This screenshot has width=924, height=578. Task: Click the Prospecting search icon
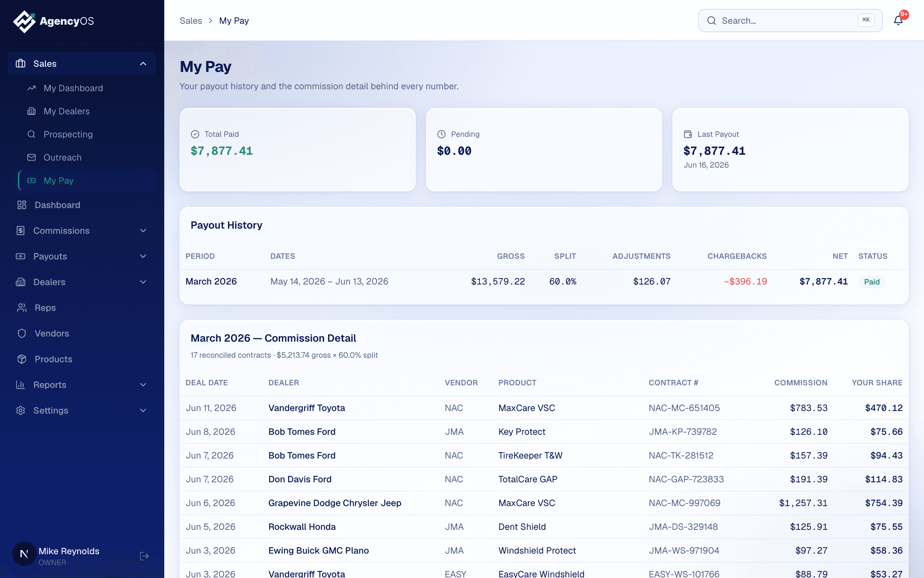pos(31,135)
